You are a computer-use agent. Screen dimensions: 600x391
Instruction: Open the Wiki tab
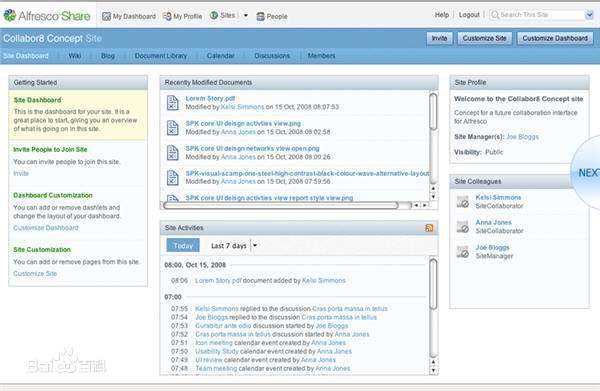[x=75, y=56]
